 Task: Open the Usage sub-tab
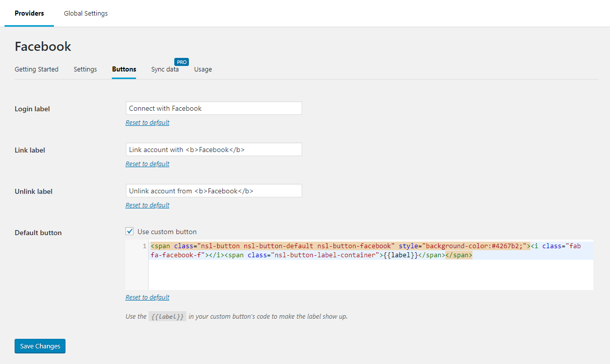point(203,69)
